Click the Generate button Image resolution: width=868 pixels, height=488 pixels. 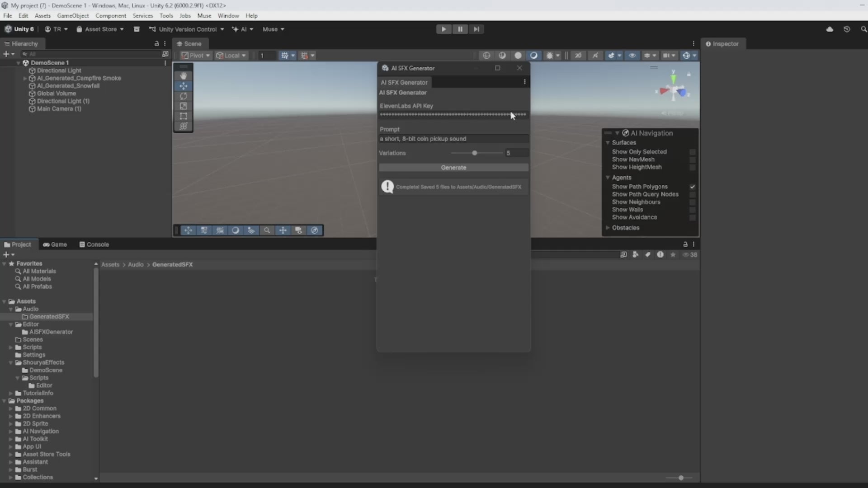click(x=453, y=168)
